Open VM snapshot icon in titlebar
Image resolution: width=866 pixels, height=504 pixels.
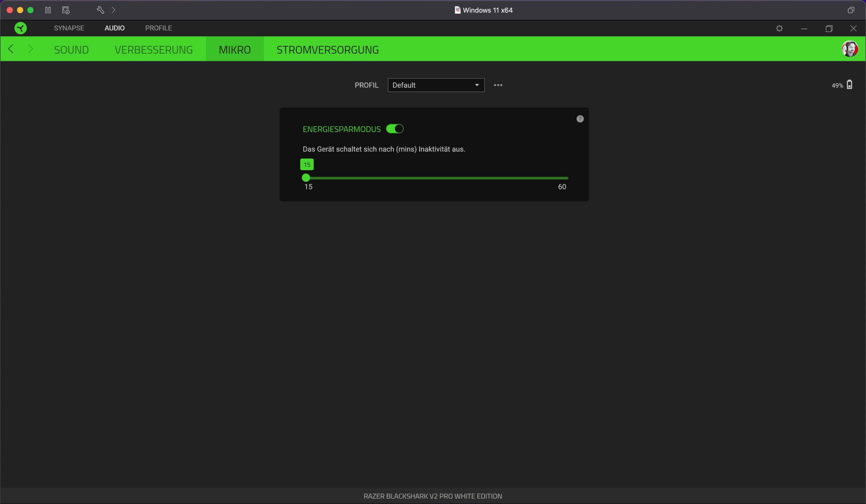[66, 10]
